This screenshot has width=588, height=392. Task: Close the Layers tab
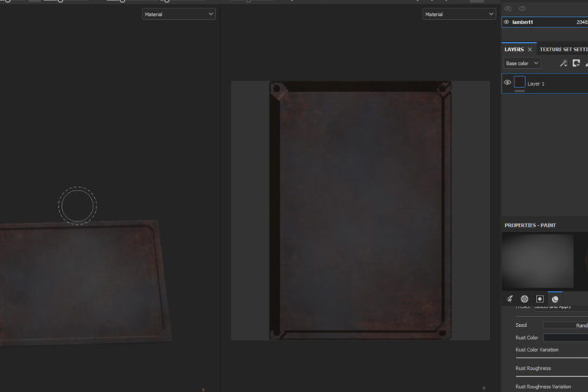[x=530, y=50]
